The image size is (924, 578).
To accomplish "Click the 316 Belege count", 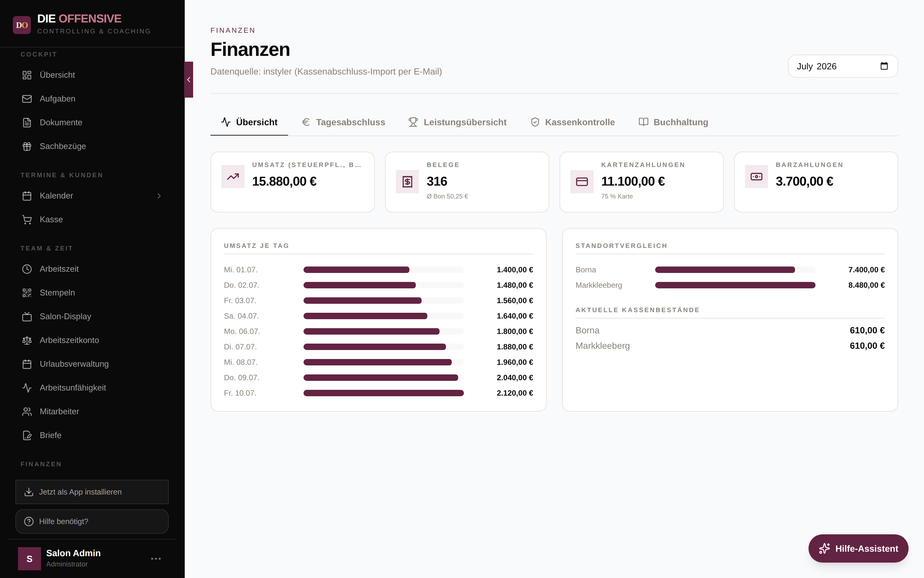I will pyautogui.click(x=437, y=181).
